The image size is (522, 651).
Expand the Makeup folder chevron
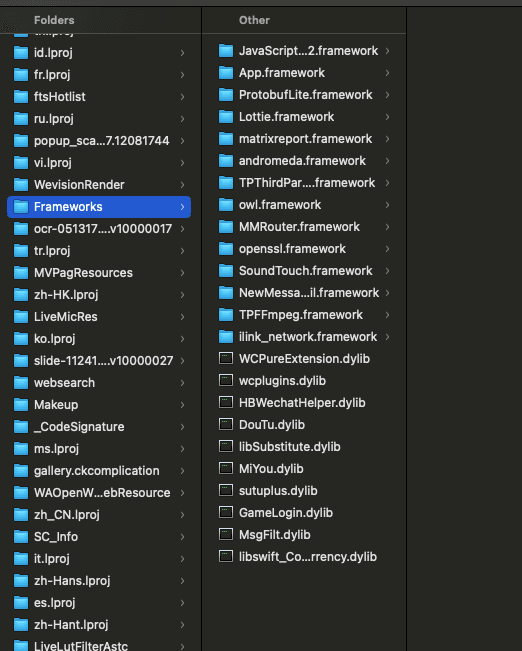pos(182,405)
